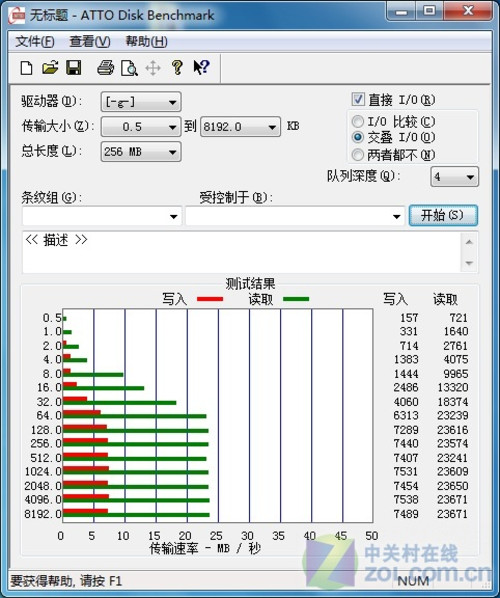This screenshot has height=598, width=500.
Task: Open the 文件(F) menu
Action: pos(35,41)
